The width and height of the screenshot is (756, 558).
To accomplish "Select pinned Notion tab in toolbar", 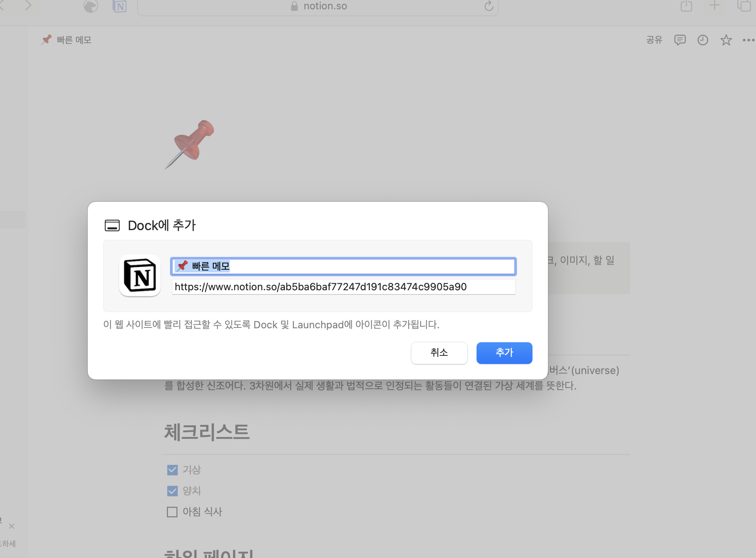I will click(x=120, y=6).
